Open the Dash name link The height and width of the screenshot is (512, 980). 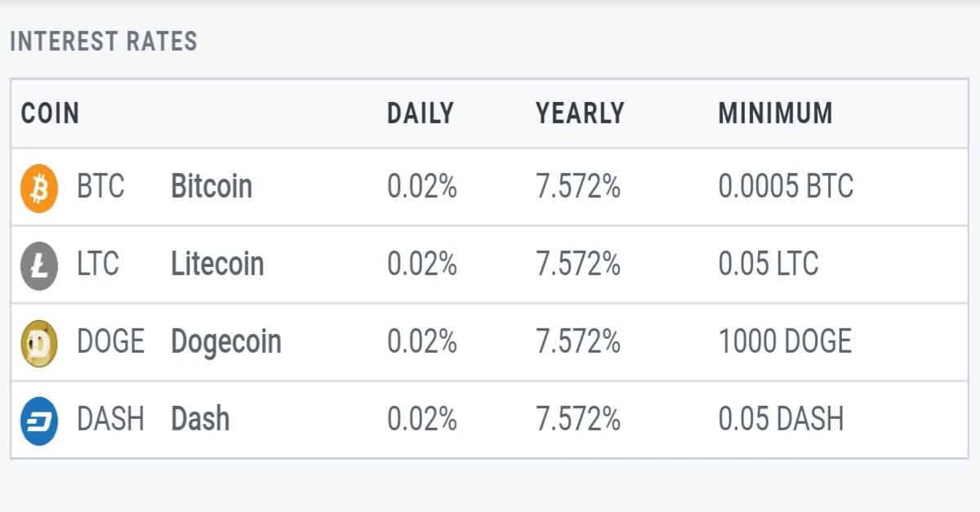pos(200,420)
